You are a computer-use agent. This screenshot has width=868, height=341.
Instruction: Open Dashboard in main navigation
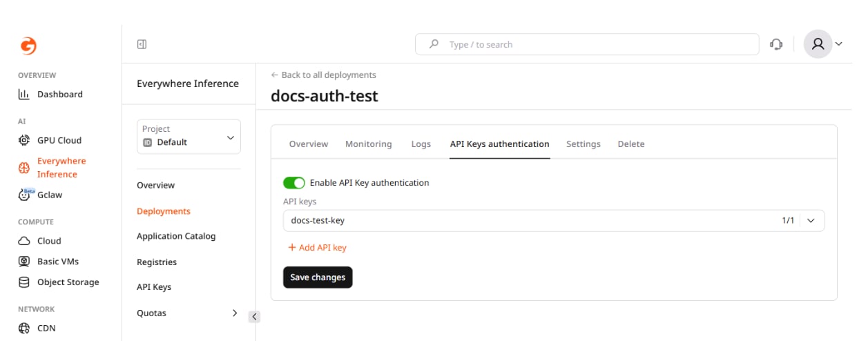tap(60, 95)
